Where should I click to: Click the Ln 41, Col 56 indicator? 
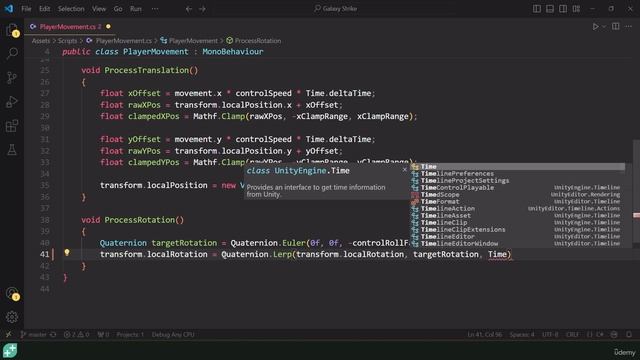click(485, 334)
